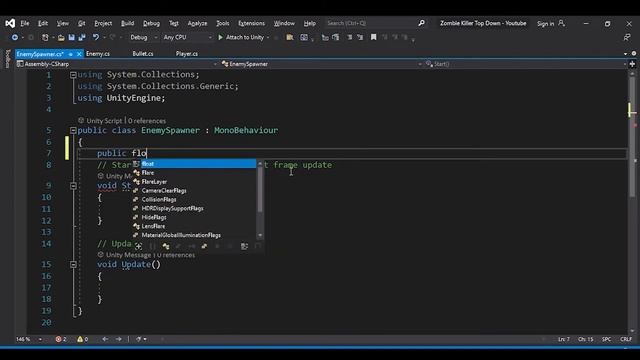
Task: Click the search magnifier icon
Action: click(x=421, y=23)
